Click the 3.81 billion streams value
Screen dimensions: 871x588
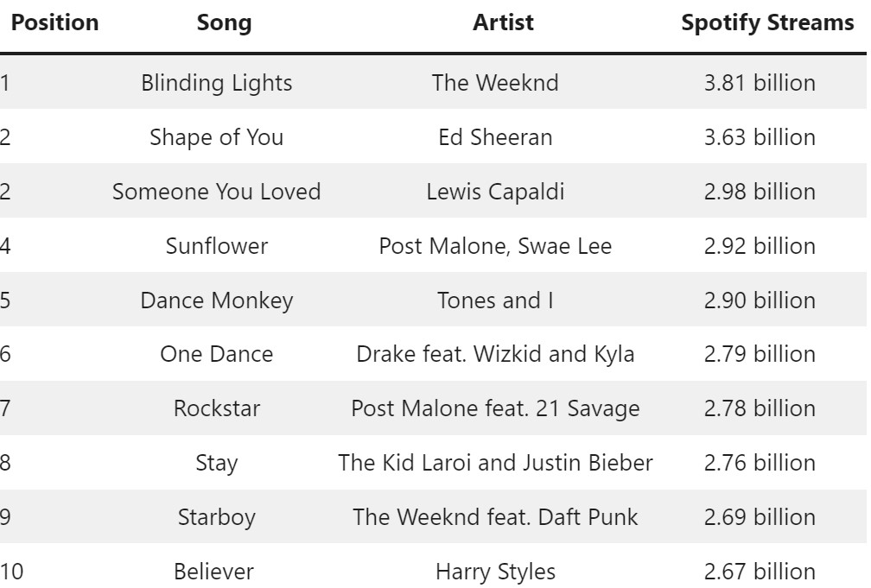[760, 83]
